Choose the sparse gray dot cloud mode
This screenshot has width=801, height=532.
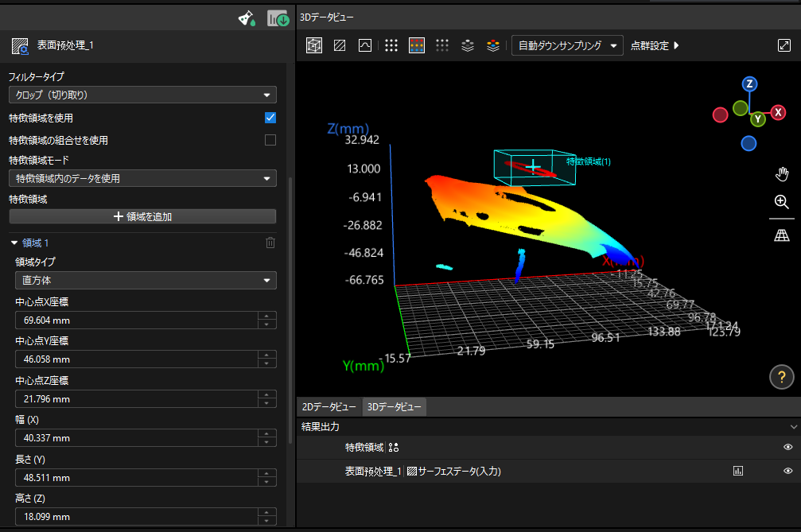[442, 45]
